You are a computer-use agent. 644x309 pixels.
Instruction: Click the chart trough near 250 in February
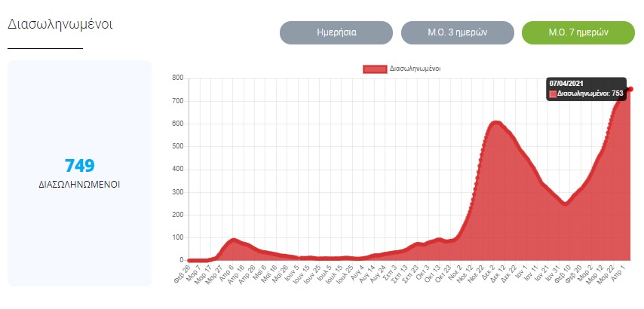click(x=565, y=203)
